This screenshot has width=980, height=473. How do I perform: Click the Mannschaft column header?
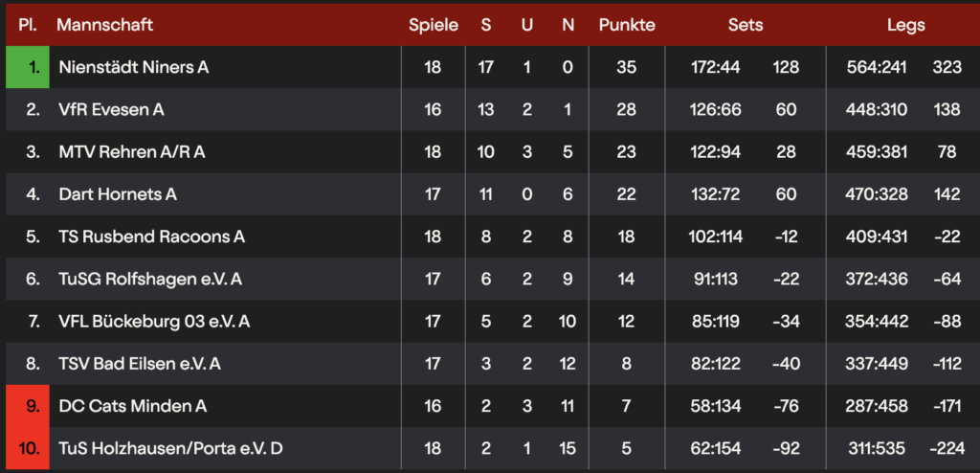104,25
